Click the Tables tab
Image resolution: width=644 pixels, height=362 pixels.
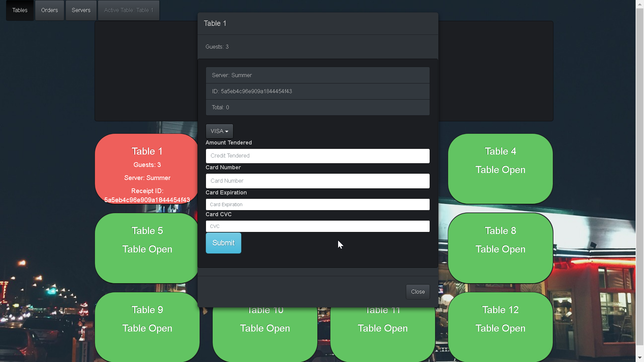(20, 10)
